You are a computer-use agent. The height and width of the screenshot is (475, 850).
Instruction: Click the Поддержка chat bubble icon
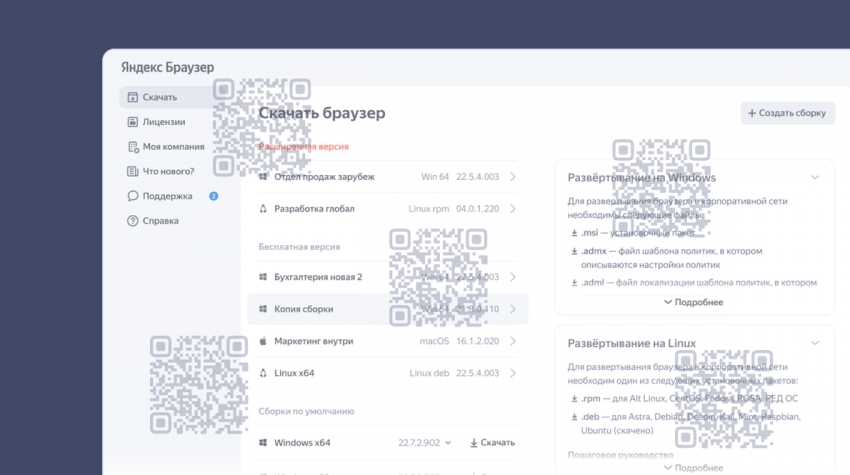(133, 196)
